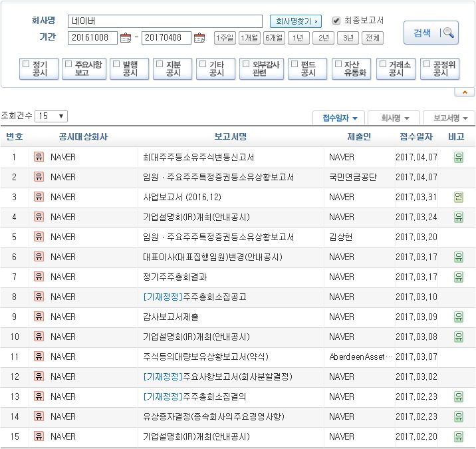Click green 유 remark icon in row 6
The width and height of the screenshot is (476, 449).
[x=459, y=257]
